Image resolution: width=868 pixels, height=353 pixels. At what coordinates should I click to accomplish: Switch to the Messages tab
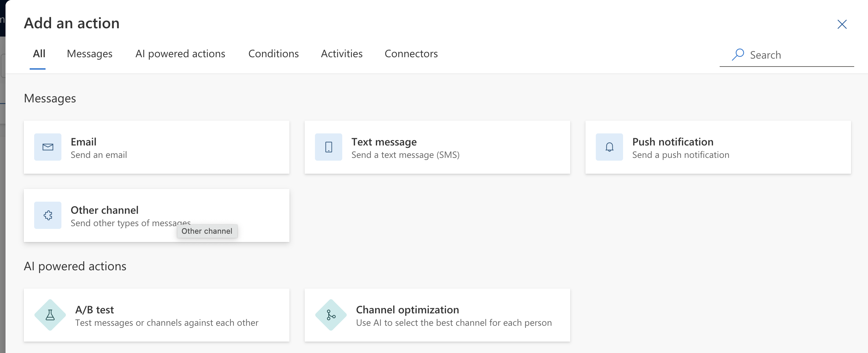pos(90,54)
